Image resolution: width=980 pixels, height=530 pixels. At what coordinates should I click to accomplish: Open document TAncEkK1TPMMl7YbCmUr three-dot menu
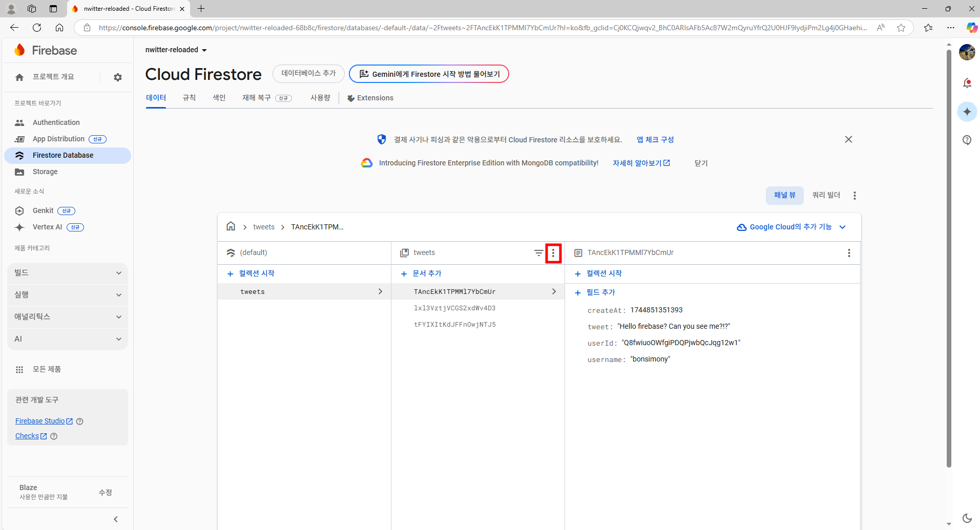(x=849, y=253)
